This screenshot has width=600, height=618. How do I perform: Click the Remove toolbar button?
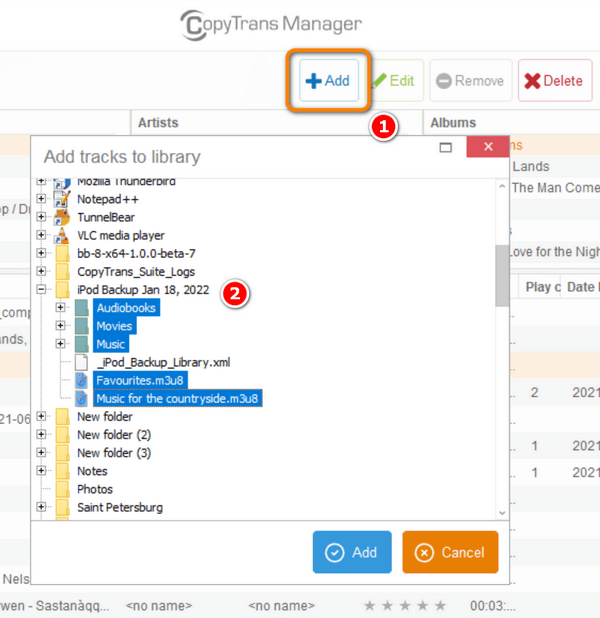(471, 80)
